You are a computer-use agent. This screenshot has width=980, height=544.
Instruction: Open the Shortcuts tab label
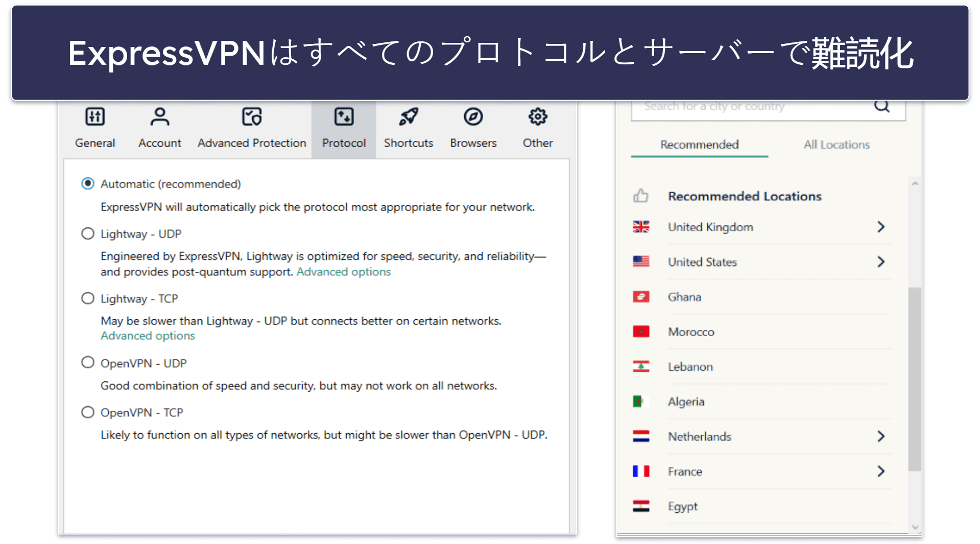pyautogui.click(x=409, y=143)
